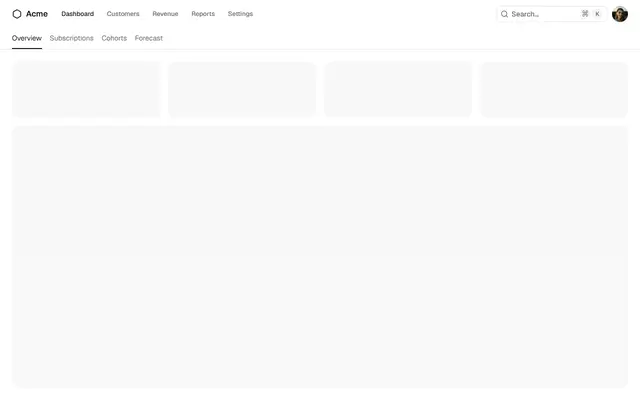Image resolution: width=640 pixels, height=400 pixels.
Task: Open the Forecast tab
Action: click(x=149, y=38)
